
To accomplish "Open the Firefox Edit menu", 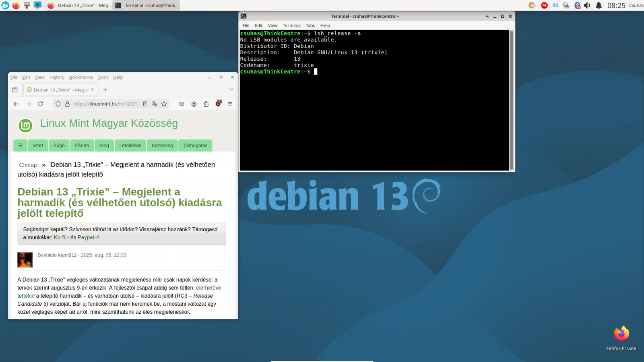I will point(26,77).
